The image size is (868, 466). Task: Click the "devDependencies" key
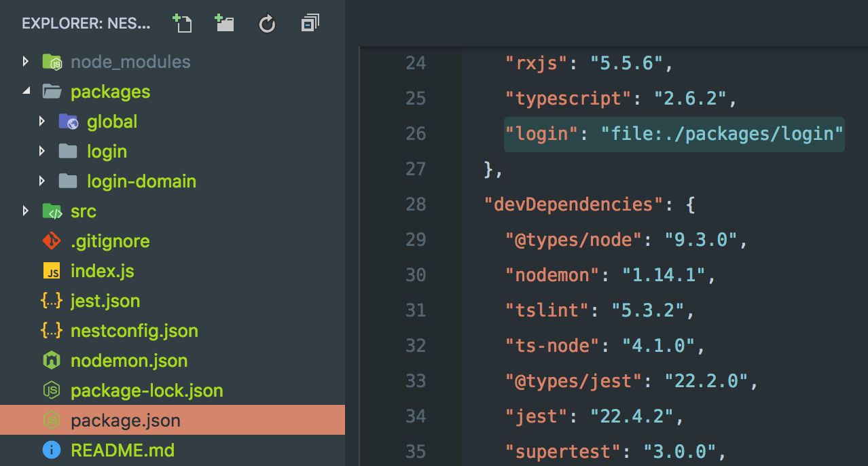[574, 204]
